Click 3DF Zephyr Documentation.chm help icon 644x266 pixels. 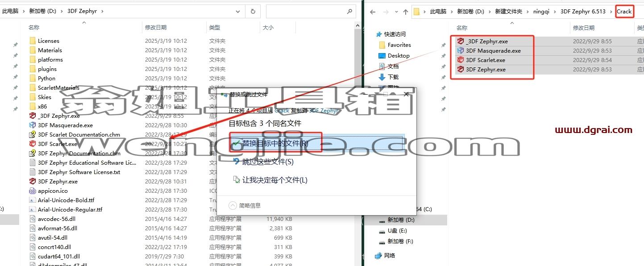(32, 153)
